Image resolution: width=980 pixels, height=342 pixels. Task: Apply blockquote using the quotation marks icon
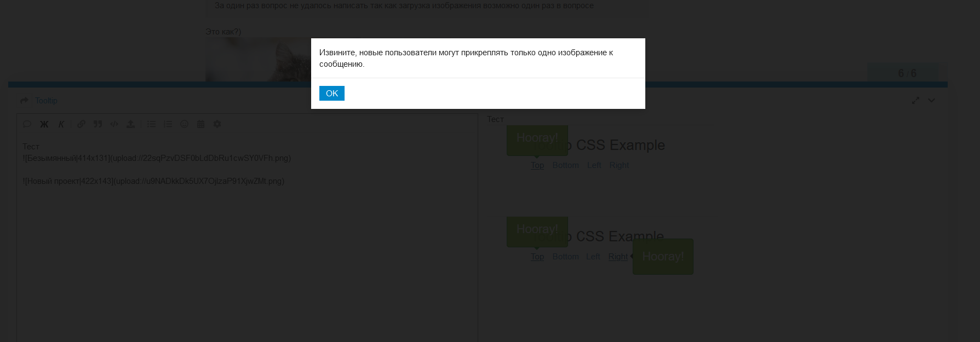pyautogui.click(x=98, y=124)
